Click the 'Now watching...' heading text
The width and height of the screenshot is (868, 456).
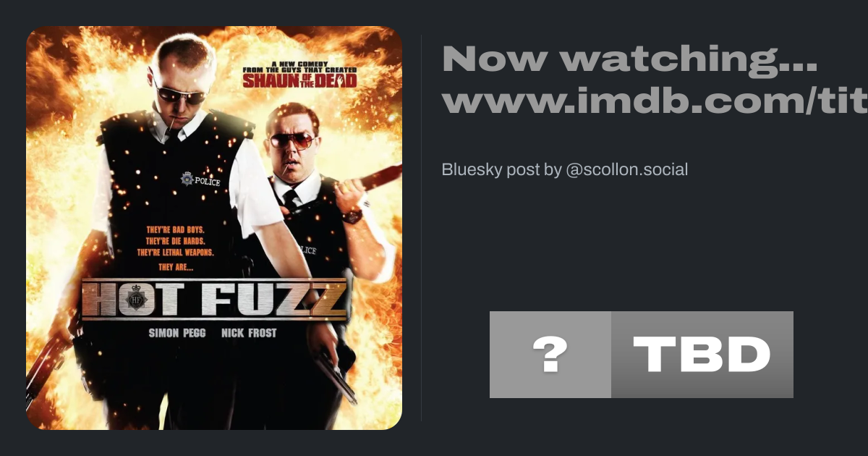pos(629,59)
